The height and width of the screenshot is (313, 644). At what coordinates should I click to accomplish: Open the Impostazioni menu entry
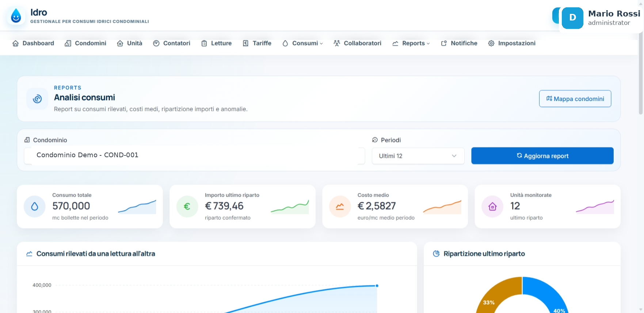point(512,43)
